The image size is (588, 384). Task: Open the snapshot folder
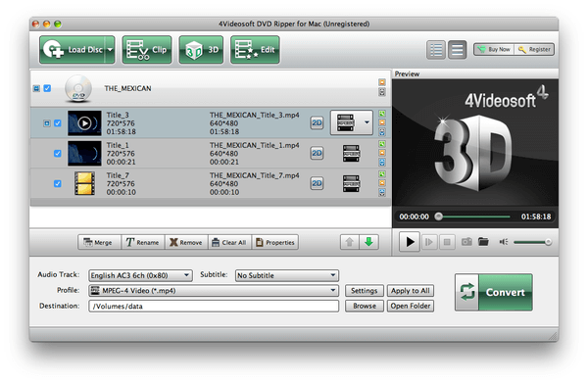coord(483,242)
